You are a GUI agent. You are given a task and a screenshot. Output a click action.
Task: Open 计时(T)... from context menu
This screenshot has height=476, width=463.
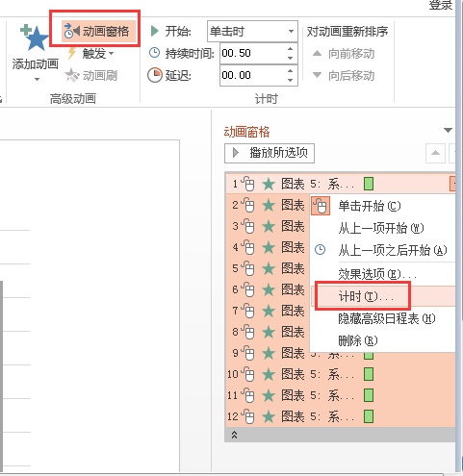(x=383, y=296)
